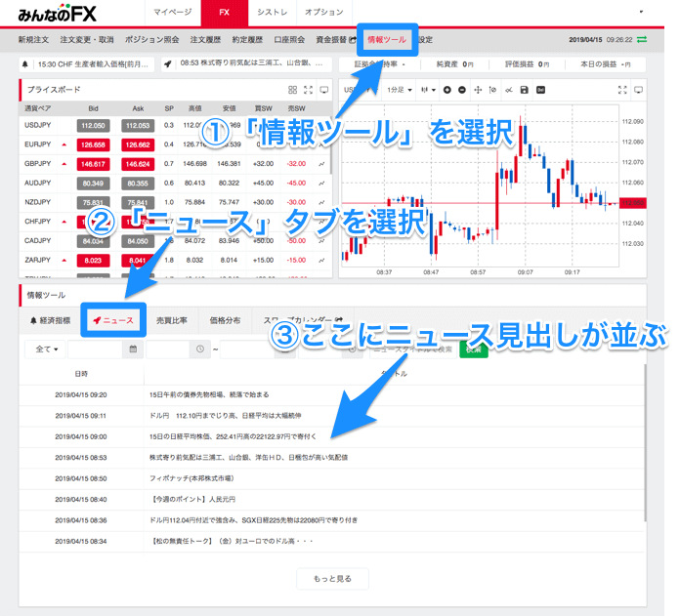This screenshot has height=616, width=680.
Task: Click the GBPJPY Ask price 146.624
Action: (138, 164)
